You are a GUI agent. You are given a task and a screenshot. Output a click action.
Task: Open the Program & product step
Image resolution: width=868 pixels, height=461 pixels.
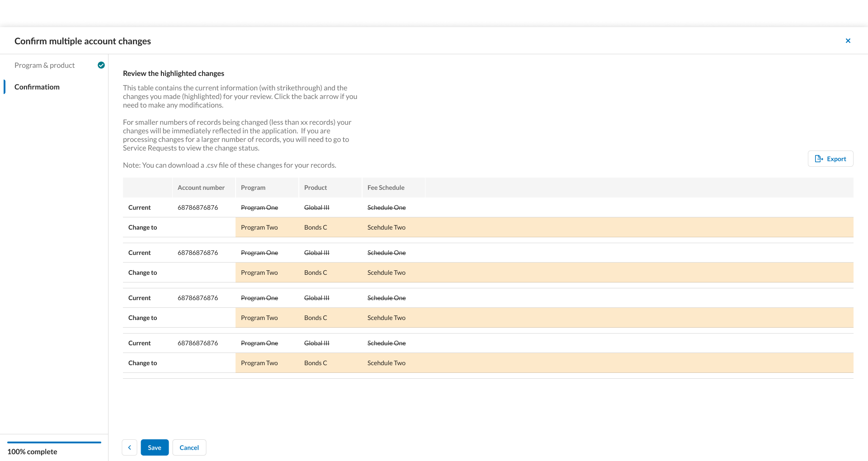click(44, 65)
